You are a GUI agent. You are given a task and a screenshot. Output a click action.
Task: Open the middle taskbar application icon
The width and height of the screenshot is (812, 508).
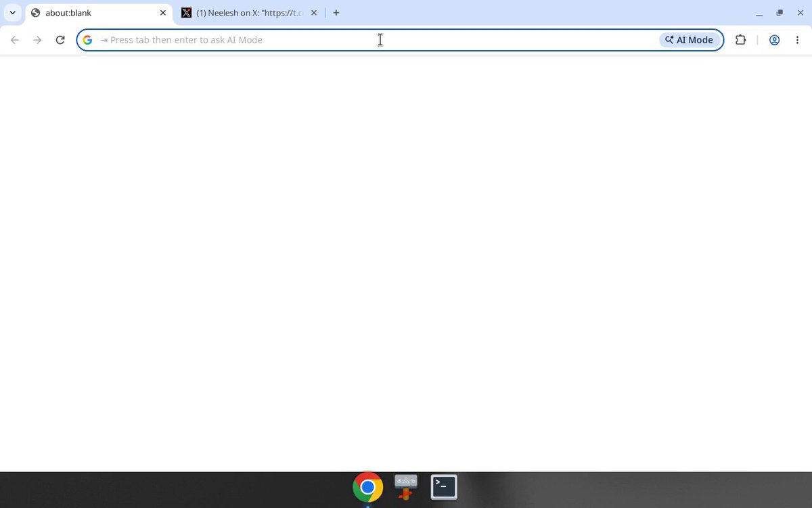tap(406, 487)
